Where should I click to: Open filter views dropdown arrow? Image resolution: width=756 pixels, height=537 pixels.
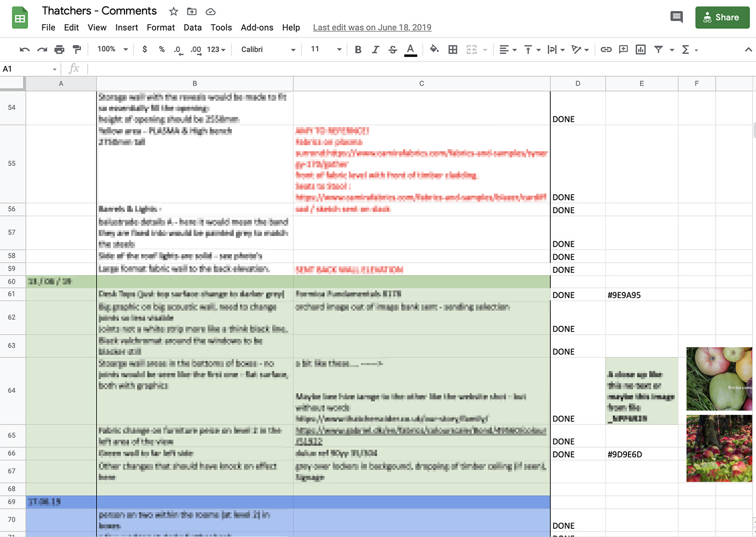[672, 50]
